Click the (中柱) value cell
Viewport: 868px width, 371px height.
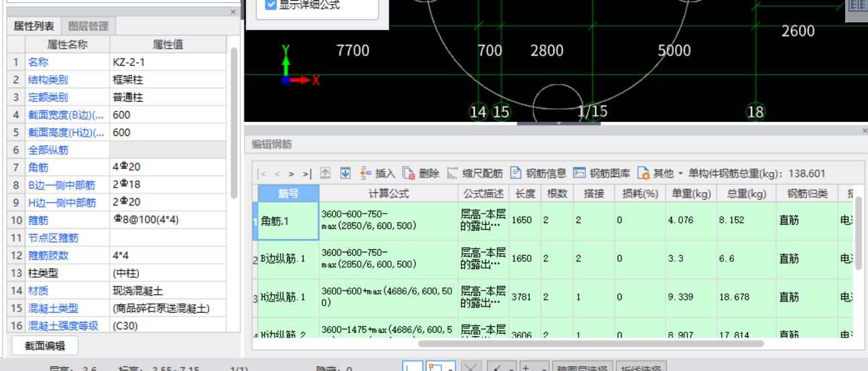(x=168, y=273)
